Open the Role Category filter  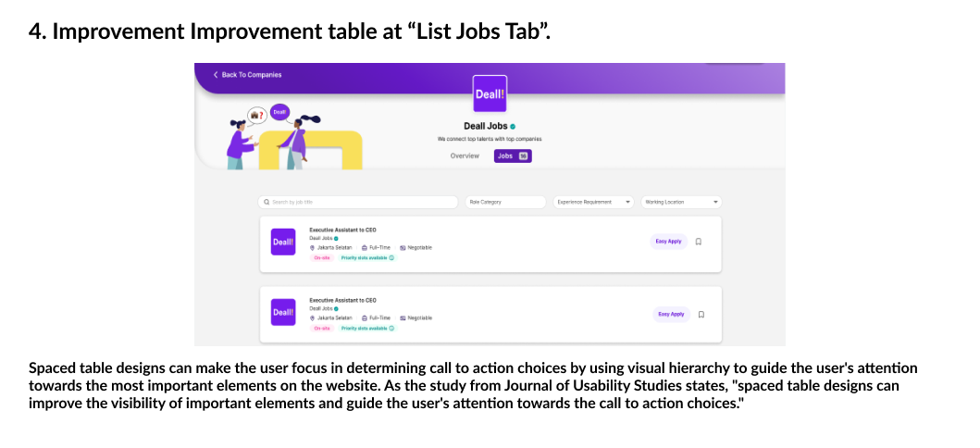click(505, 202)
